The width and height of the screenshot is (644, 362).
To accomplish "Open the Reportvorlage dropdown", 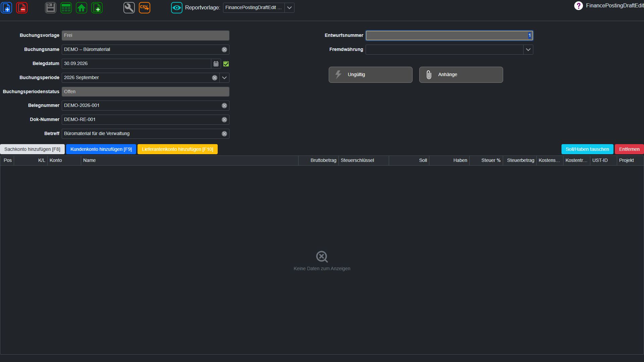I will pos(289,8).
